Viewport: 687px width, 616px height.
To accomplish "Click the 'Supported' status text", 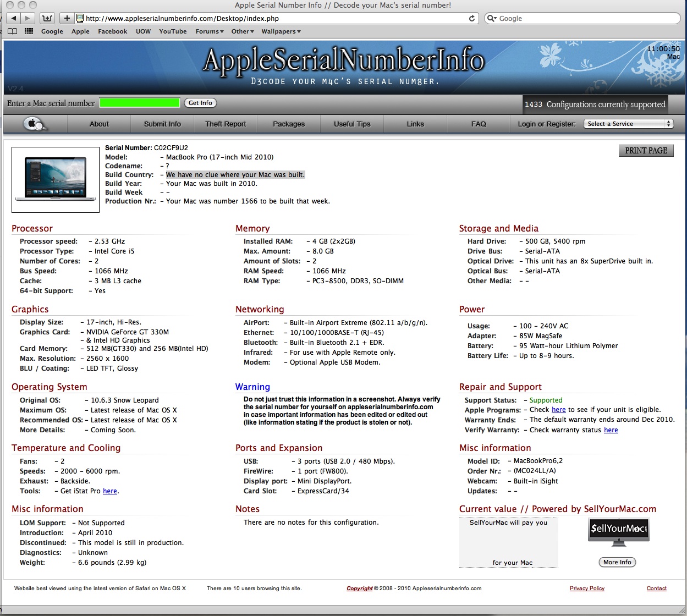I will click(x=546, y=400).
